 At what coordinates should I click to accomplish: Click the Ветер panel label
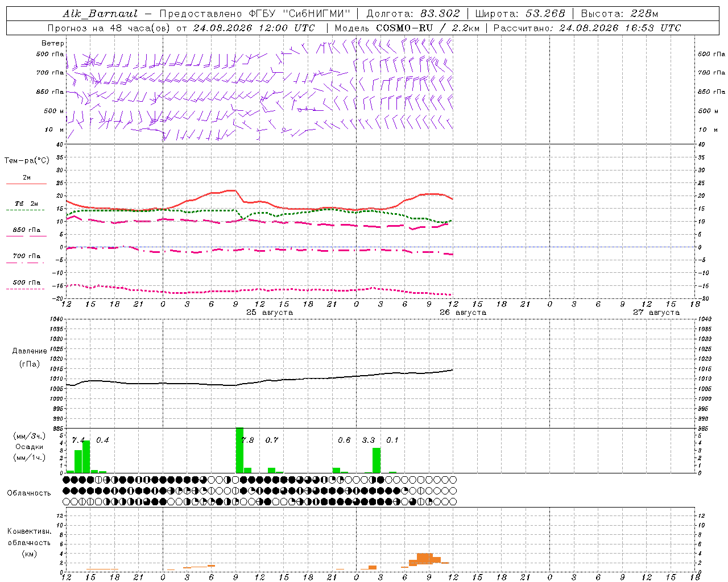click(x=53, y=43)
